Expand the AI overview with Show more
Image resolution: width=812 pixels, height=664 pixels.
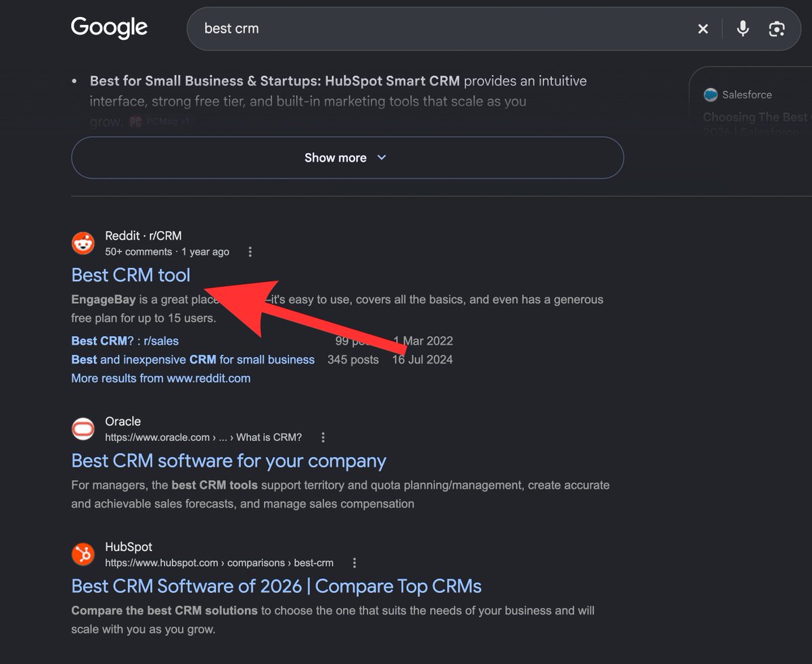(x=347, y=158)
